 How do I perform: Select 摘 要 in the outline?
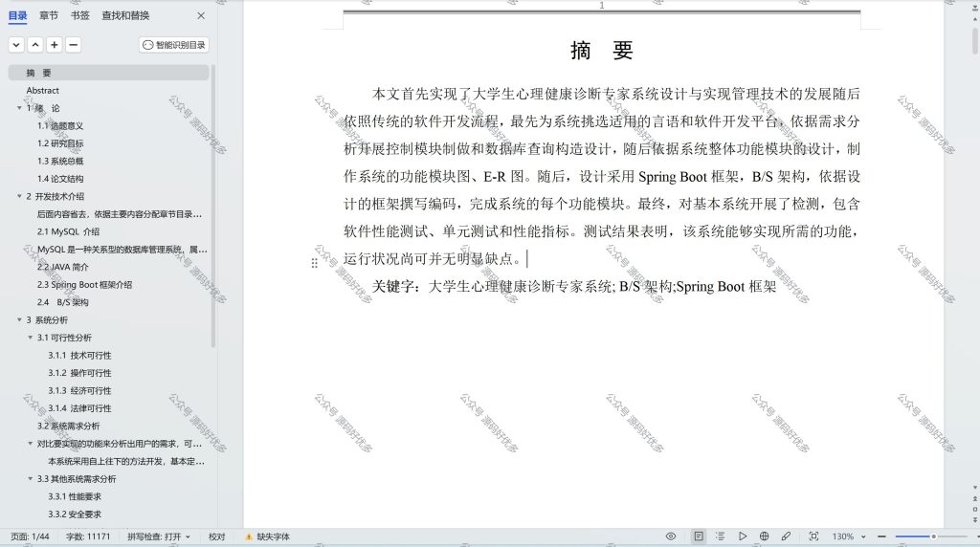(109, 73)
